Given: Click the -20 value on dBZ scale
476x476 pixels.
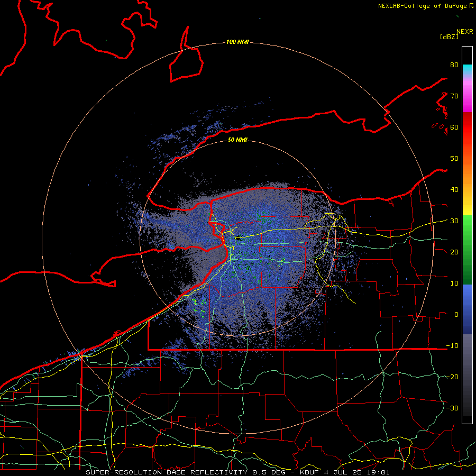Looking at the screenshot, I should pos(452,377).
